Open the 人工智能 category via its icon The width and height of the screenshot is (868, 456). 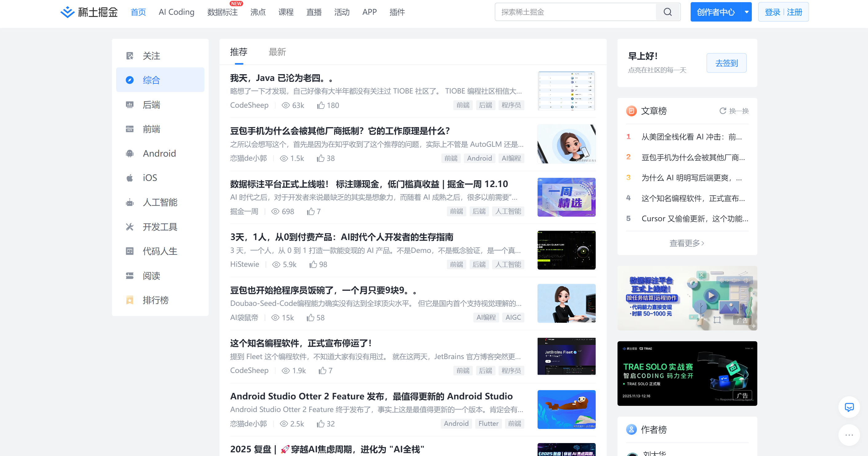point(130,202)
